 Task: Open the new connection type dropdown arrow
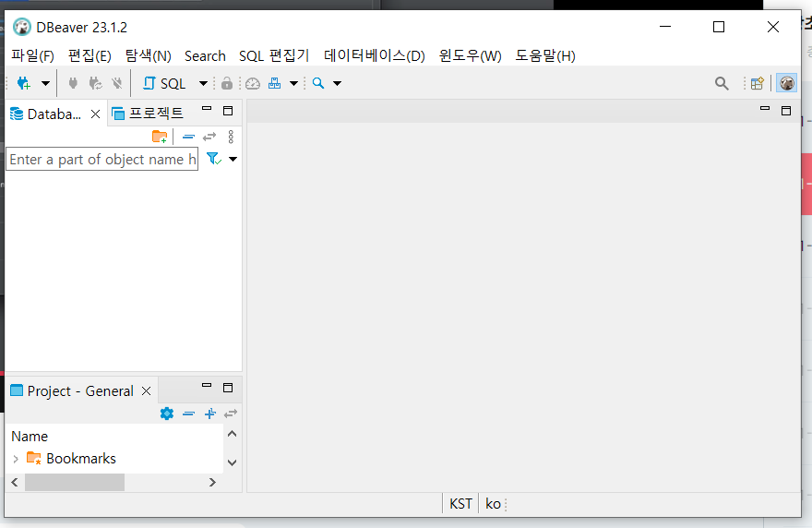[x=45, y=83]
